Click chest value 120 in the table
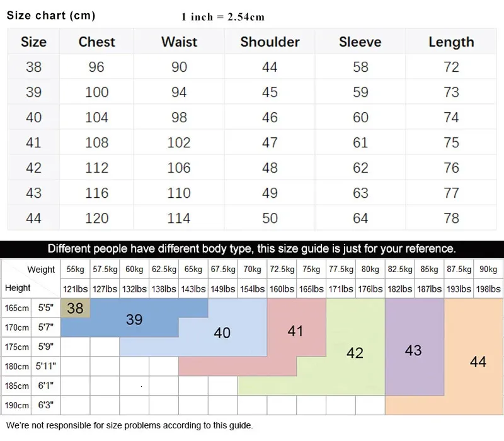 [96, 218]
